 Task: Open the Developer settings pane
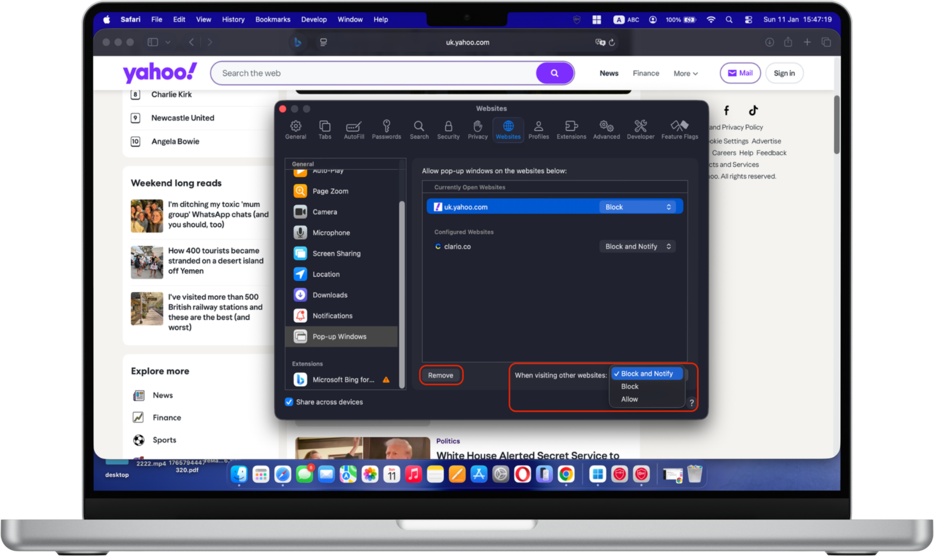point(640,130)
